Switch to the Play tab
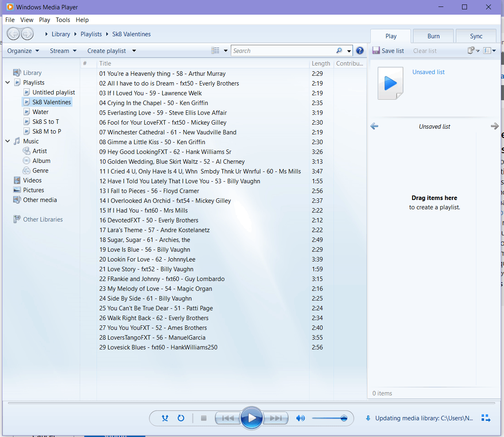This screenshot has width=504, height=437. click(x=391, y=36)
